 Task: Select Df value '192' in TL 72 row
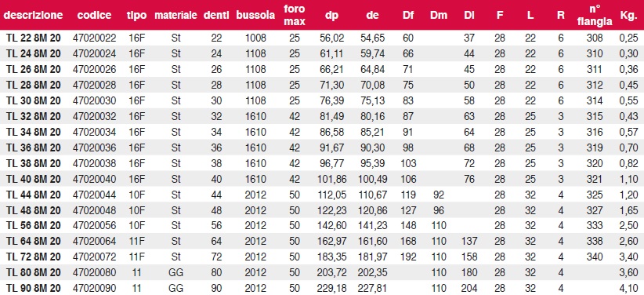[x=408, y=257]
